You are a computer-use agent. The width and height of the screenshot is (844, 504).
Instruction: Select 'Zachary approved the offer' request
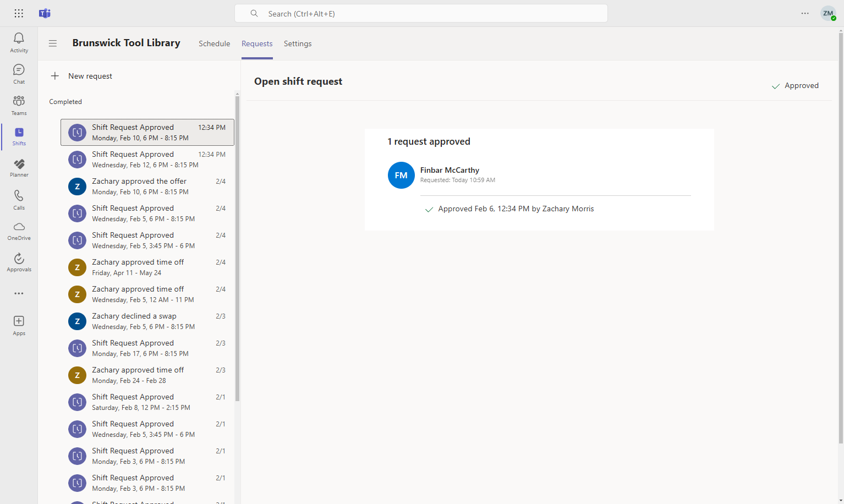point(147,186)
